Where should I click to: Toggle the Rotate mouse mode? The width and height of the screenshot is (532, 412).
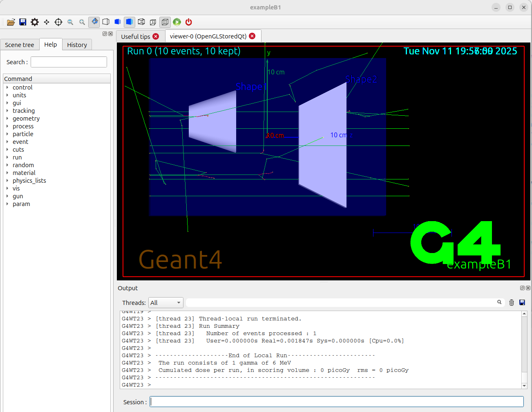94,22
